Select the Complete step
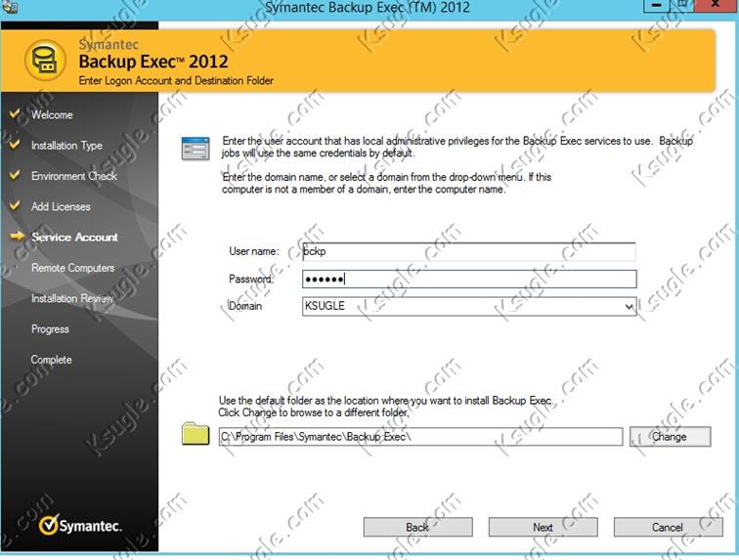739x560 pixels. click(52, 360)
